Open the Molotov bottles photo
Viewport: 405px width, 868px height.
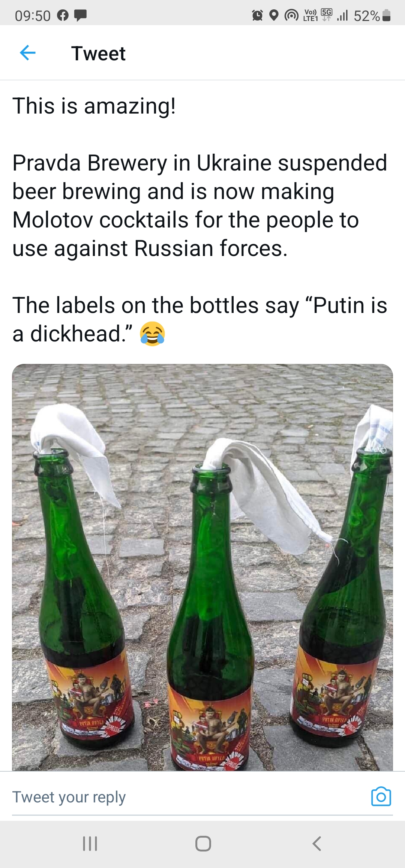click(x=202, y=567)
